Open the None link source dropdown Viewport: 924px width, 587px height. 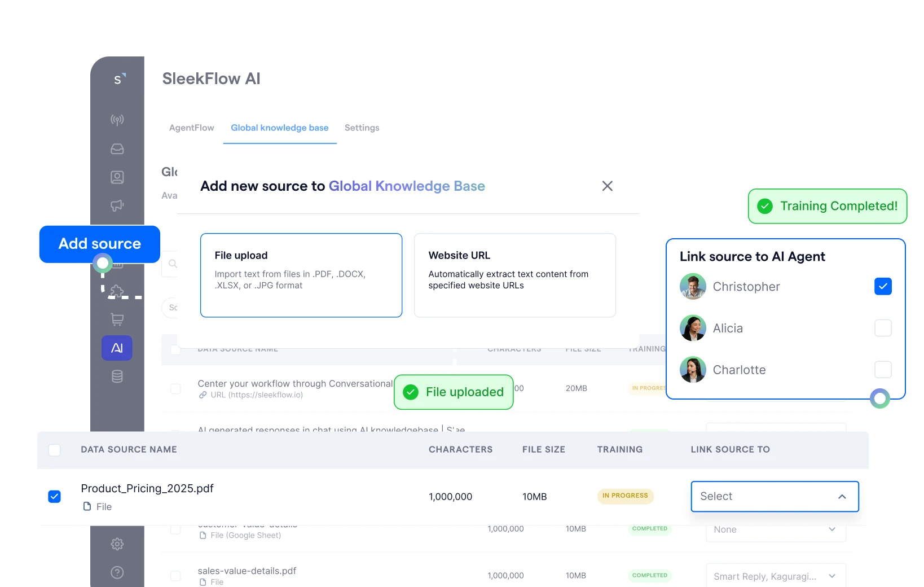[x=776, y=529]
